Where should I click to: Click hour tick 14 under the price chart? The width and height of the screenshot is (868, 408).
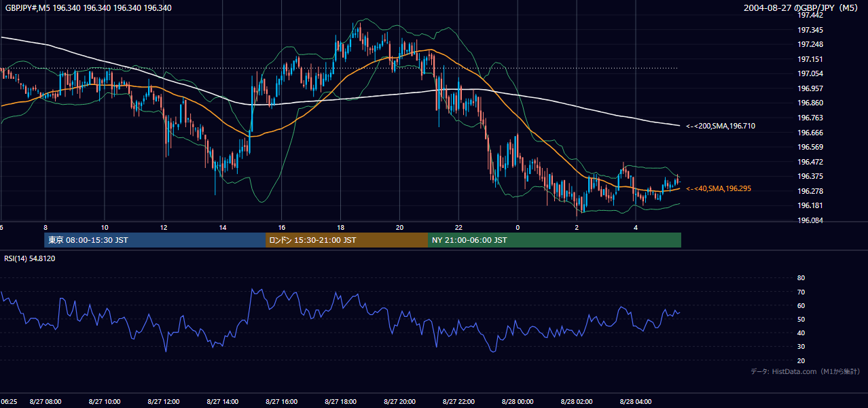[222, 227]
